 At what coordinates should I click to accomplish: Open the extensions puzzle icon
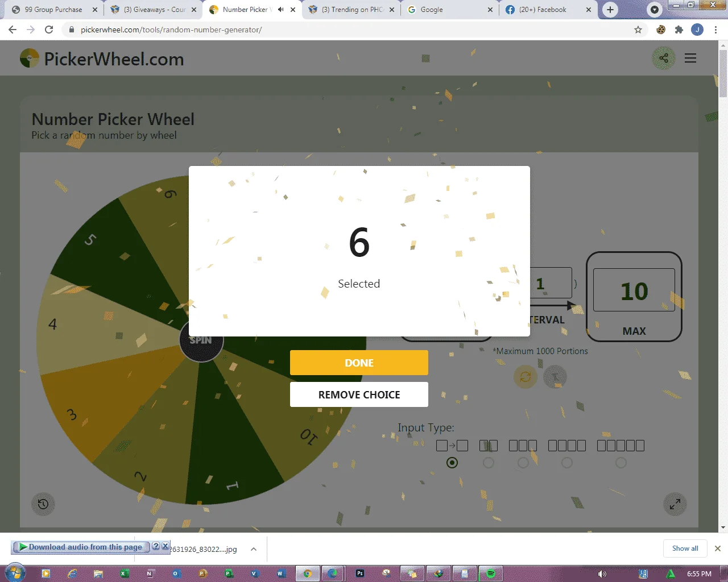click(679, 30)
